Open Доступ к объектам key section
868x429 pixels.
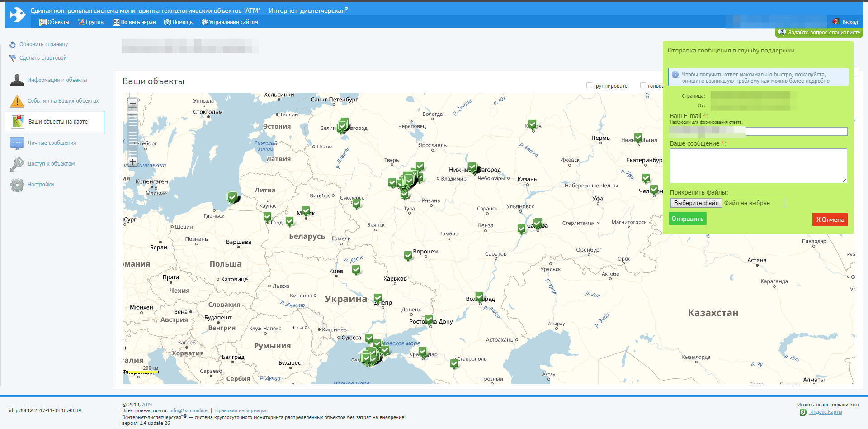pos(51,164)
